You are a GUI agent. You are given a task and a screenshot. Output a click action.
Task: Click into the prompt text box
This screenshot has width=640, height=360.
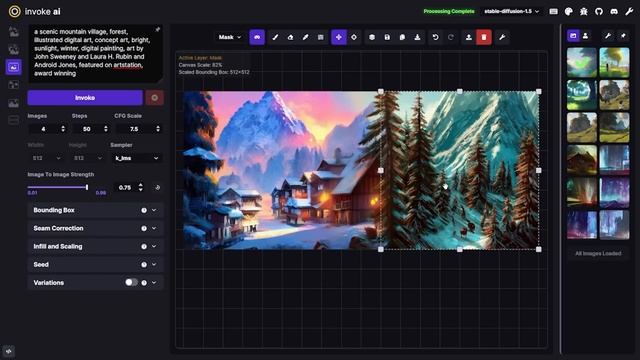pos(96,53)
